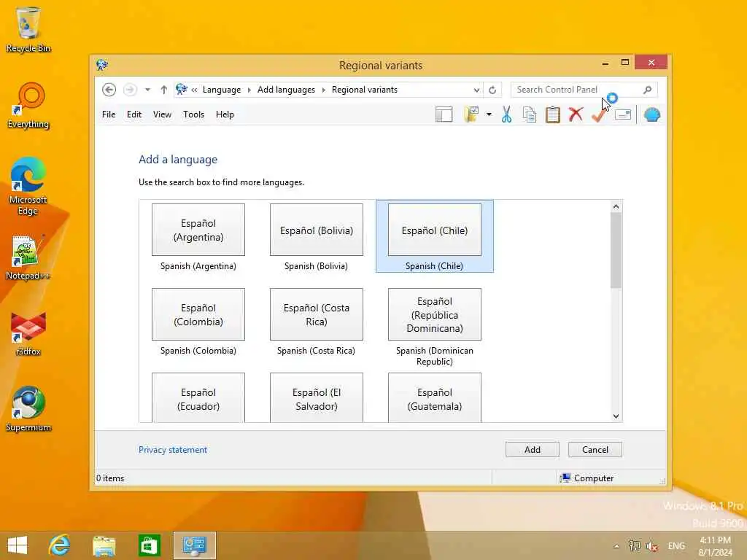Viewport: 747px width, 560px height.
Task: Expand the arrow after Add languages breadcrumb
Action: 323,90
